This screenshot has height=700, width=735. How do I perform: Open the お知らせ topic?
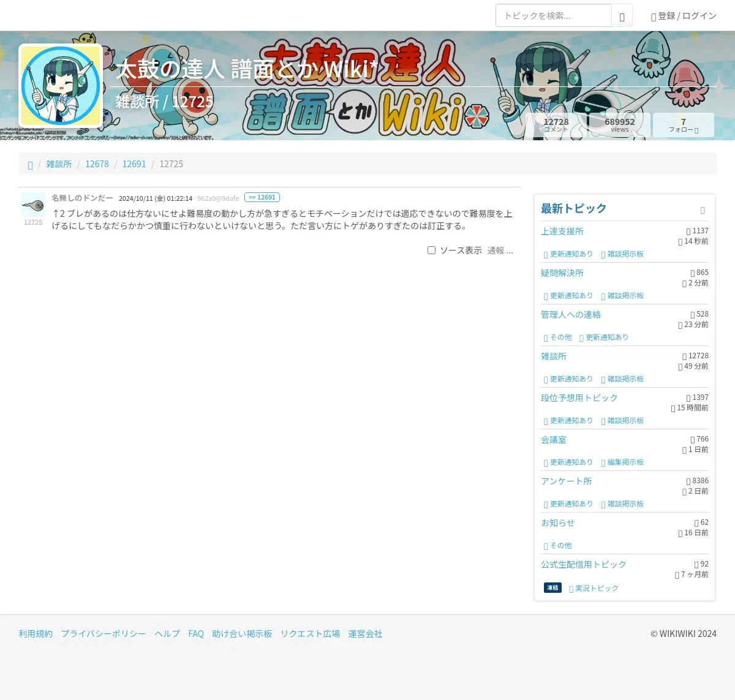[558, 523]
